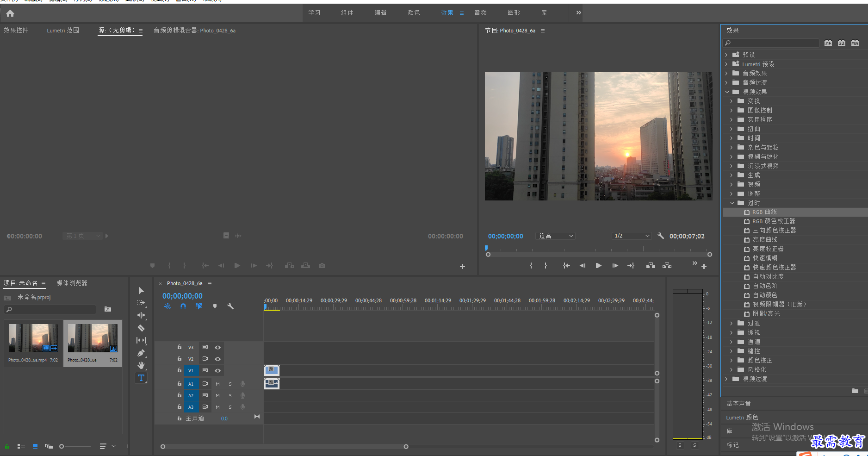Select the Razor tool

(141, 328)
